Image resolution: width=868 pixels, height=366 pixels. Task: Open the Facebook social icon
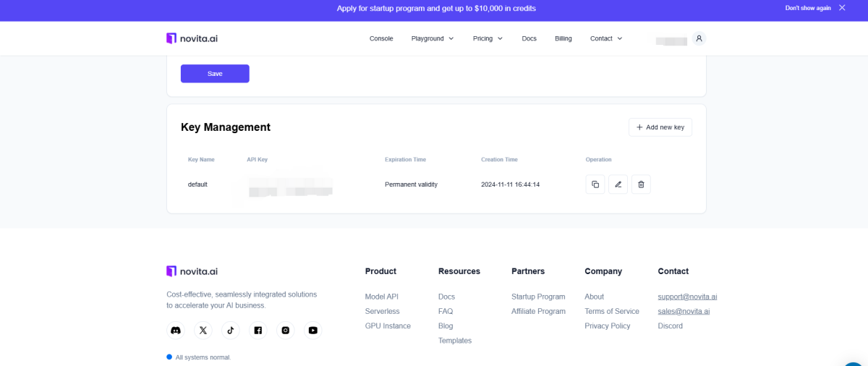[x=258, y=331]
